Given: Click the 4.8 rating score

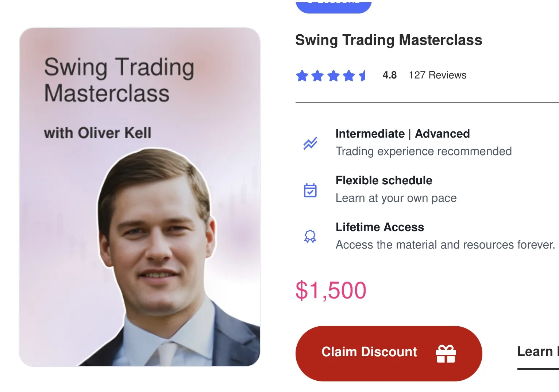Looking at the screenshot, I should (x=389, y=75).
